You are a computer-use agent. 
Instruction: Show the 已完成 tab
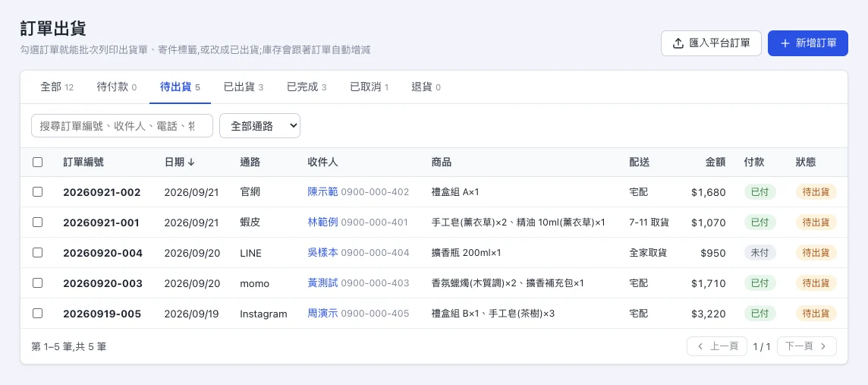(307, 87)
